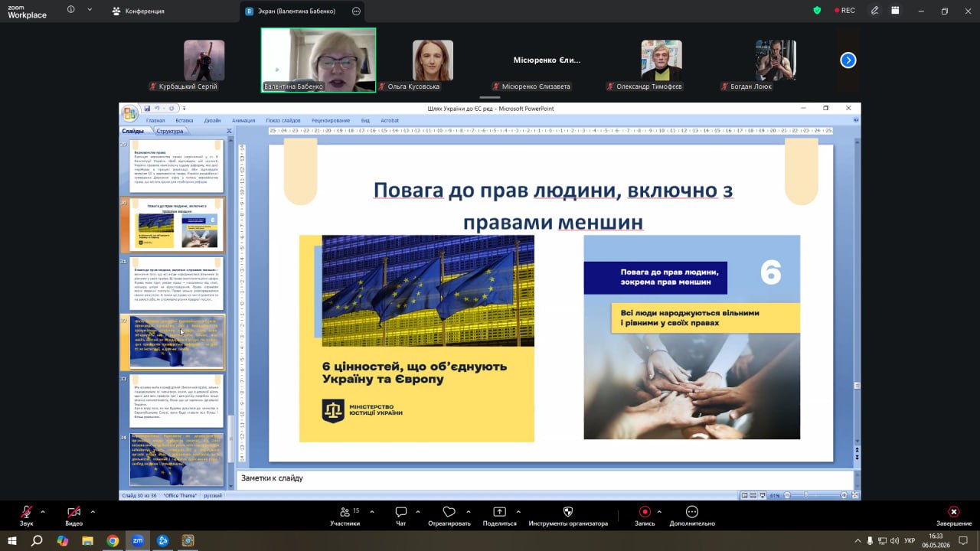Open the Дополнительно three-dots icon
Screen dimensions: 980x551
692,512
